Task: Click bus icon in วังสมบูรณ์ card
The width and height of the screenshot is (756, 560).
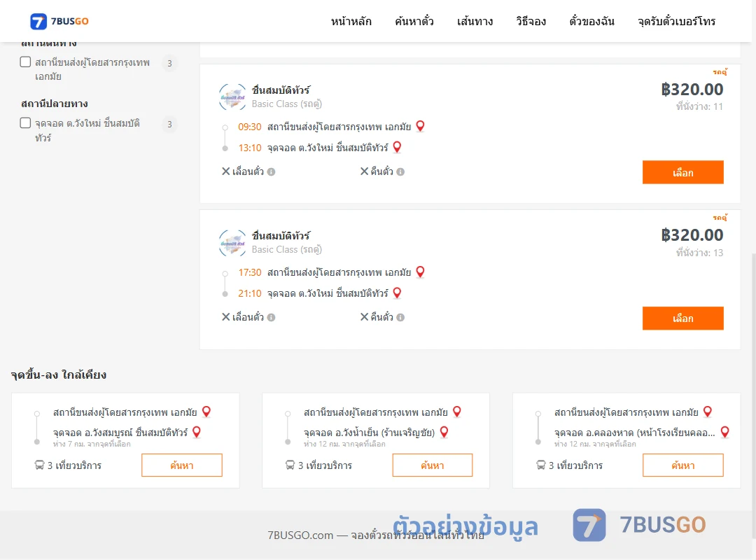Action: point(39,465)
